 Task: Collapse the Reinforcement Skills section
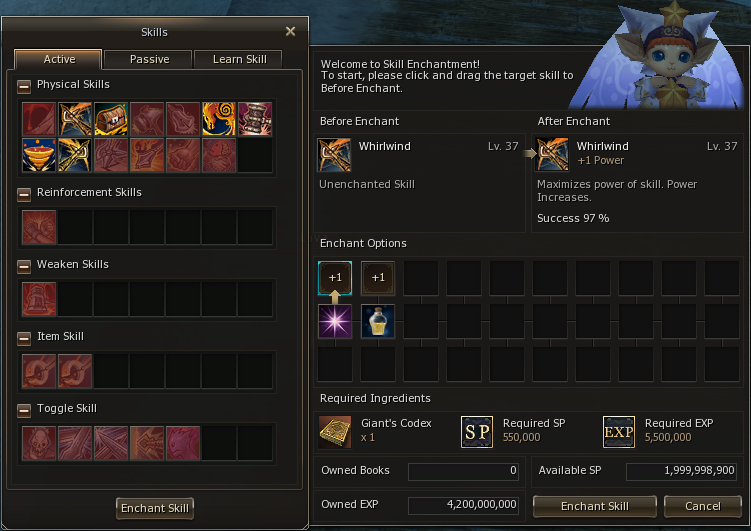click(24, 194)
